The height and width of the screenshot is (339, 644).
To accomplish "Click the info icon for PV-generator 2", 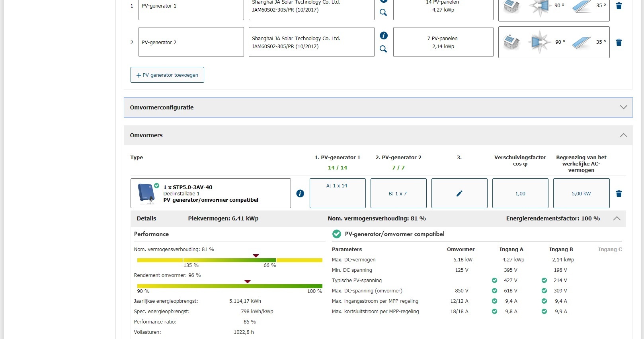I will tap(384, 35).
